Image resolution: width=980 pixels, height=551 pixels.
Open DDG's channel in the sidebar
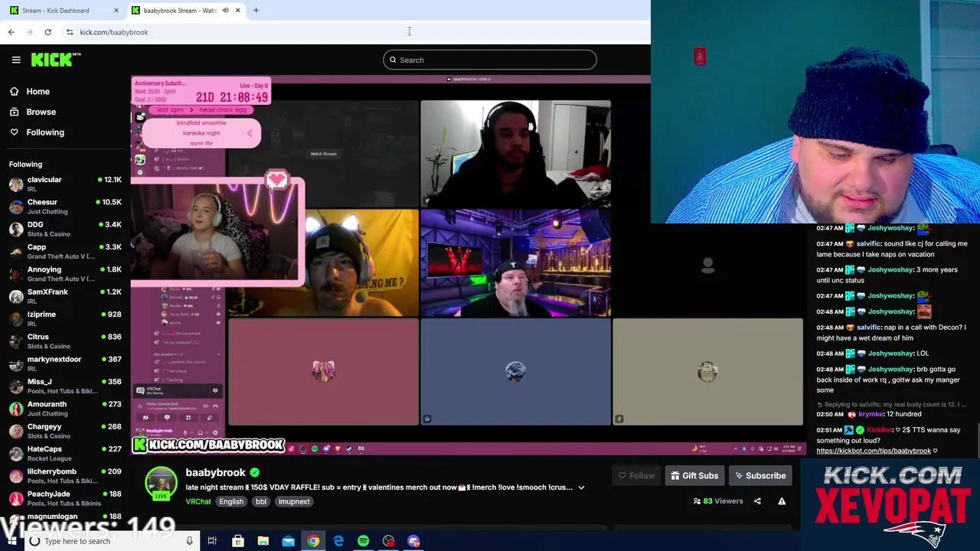(64, 229)
